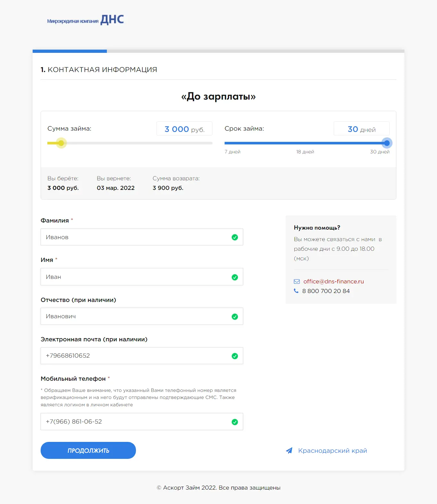The width and height of the screenshot is (437, 504).
Task: Click the Сумма займа: label
Action: pos(69,129)
